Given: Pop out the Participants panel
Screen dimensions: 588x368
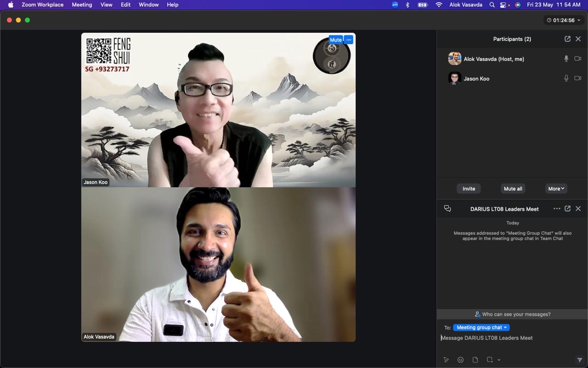Looking at the screenshot, I should tap(567, 39).
